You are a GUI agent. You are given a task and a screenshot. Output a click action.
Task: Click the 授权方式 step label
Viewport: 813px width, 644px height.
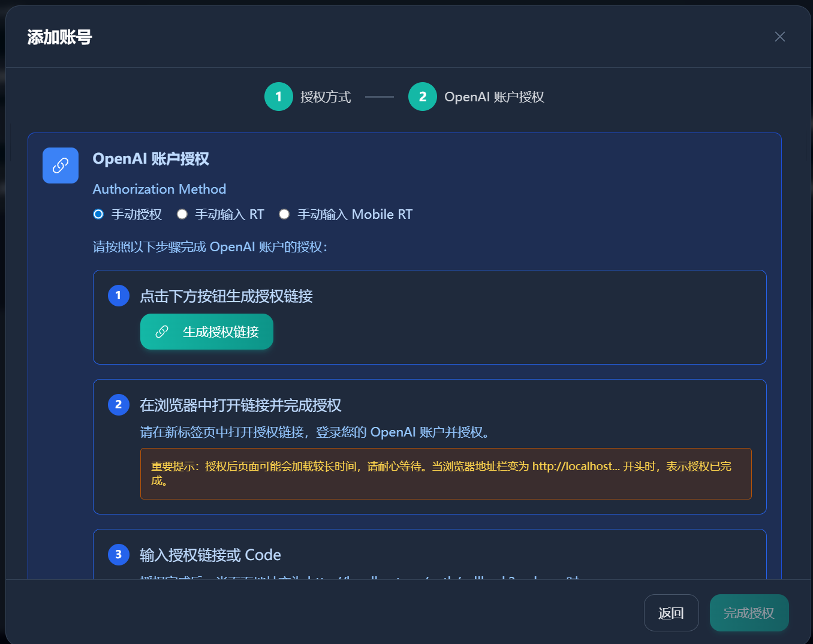(326, 97)
